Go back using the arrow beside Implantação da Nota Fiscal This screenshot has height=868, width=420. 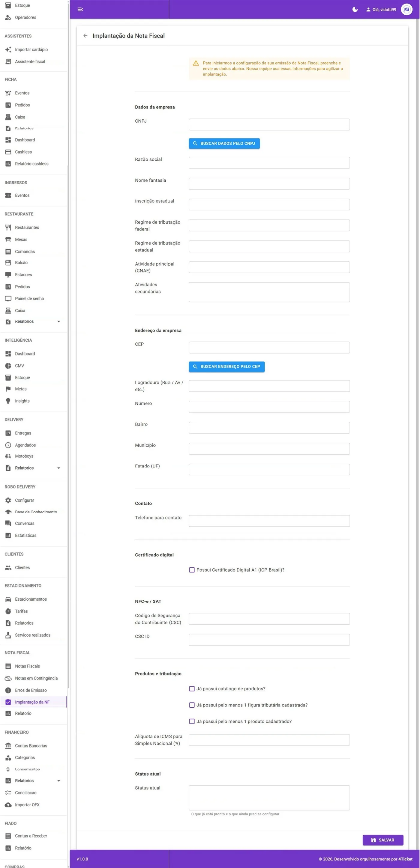coord(85,36)
